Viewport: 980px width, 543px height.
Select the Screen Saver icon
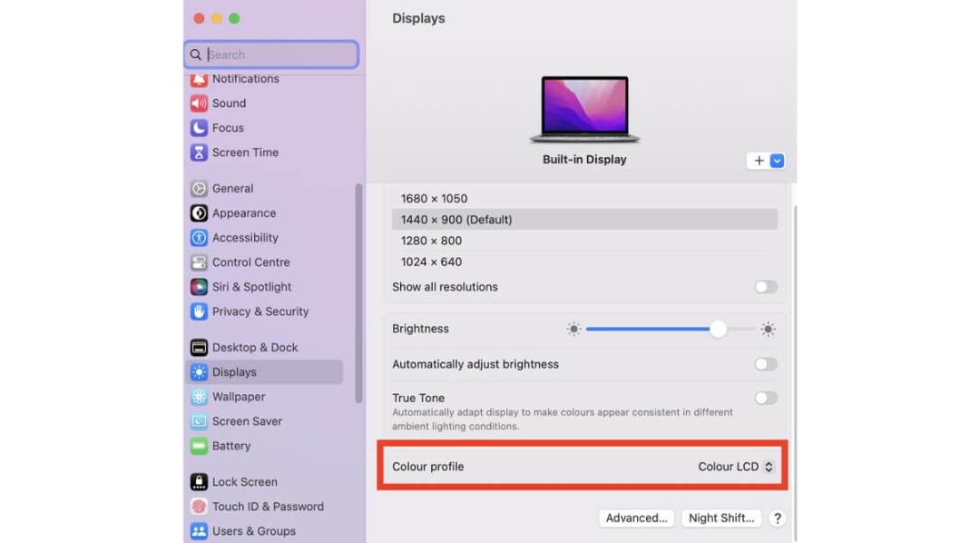click(x=199, y=421)
